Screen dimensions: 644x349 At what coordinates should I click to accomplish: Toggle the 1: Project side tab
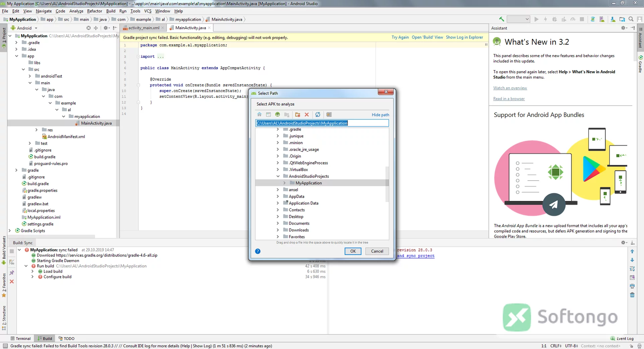[4, 38]
